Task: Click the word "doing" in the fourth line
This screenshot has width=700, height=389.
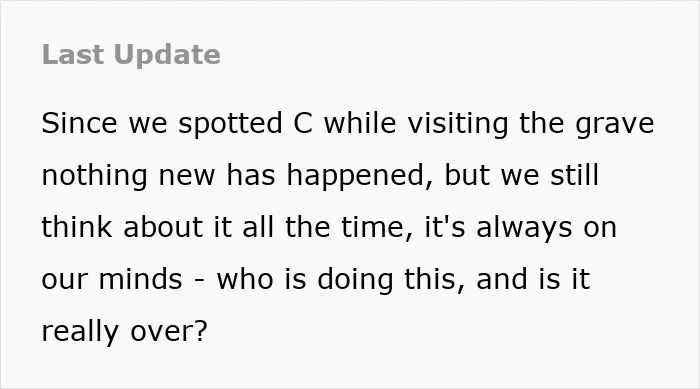Action: click(355, 280)
